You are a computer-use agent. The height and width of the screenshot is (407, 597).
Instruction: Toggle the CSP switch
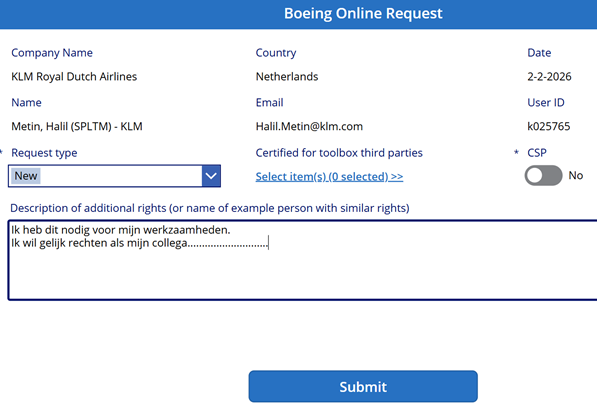click(543, 176)
